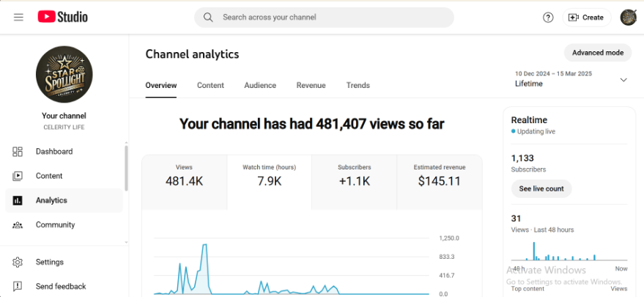This screenshot has width=644, height=297.
Task: Focus the Search across your channel field
Action: [324, 18]
